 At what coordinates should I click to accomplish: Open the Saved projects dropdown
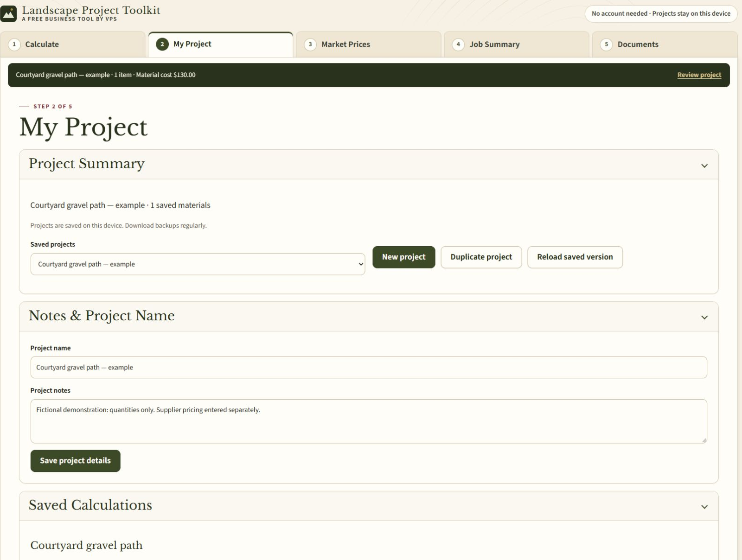click(198, 264)
